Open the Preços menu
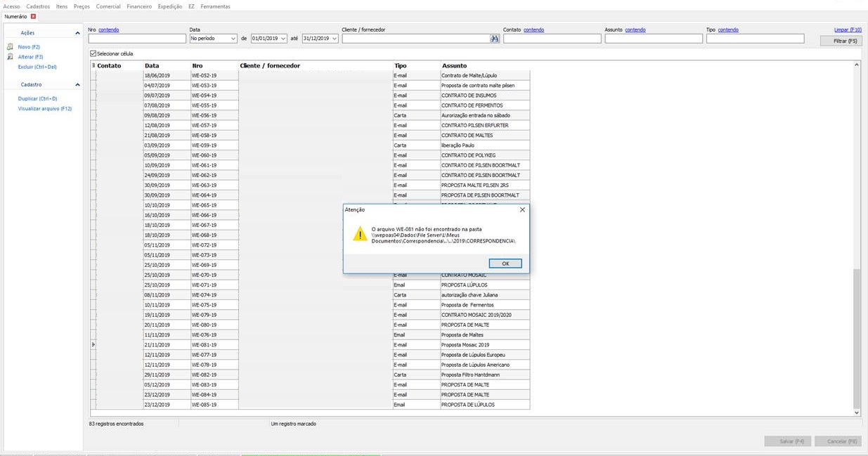This screenshot has height=456, width=868. click(x=82, y=6)
